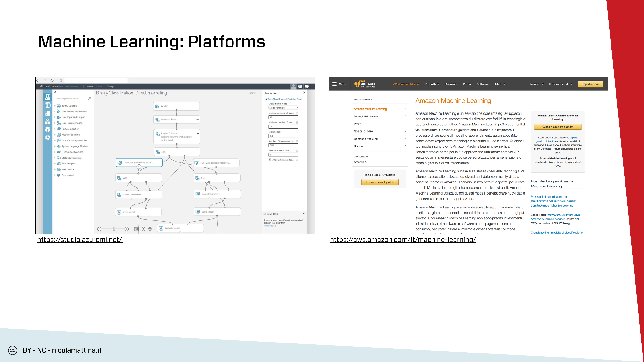Click the canvas zoom slider handle

[x=114, y=229]
